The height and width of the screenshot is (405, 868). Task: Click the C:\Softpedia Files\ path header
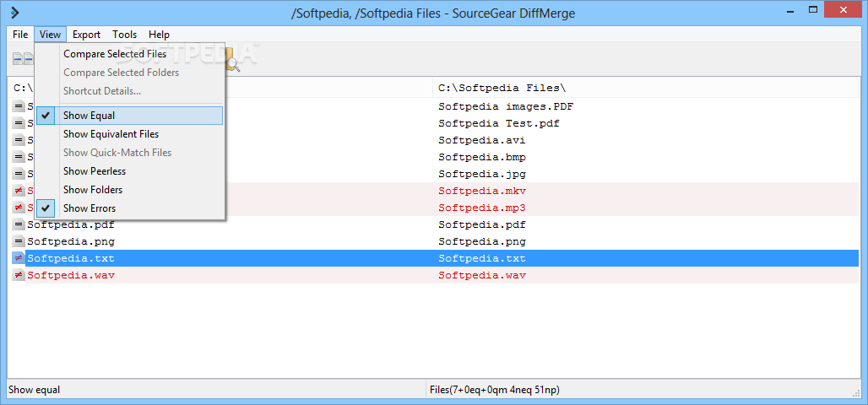pos(502,88)
